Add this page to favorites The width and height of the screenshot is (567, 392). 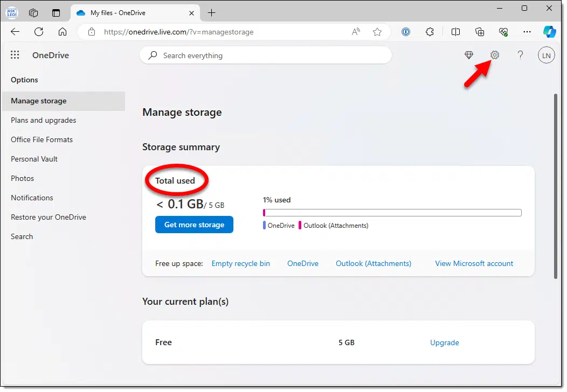click(377, 32)
